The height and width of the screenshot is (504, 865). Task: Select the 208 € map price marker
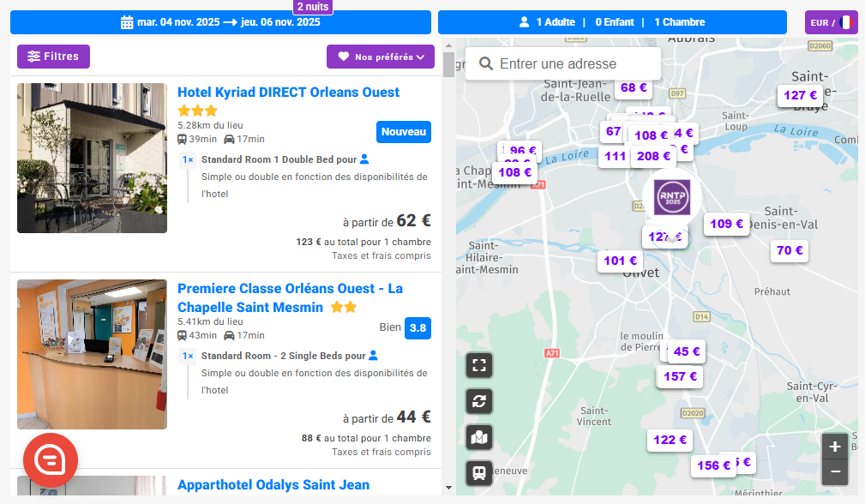[653, 156]
